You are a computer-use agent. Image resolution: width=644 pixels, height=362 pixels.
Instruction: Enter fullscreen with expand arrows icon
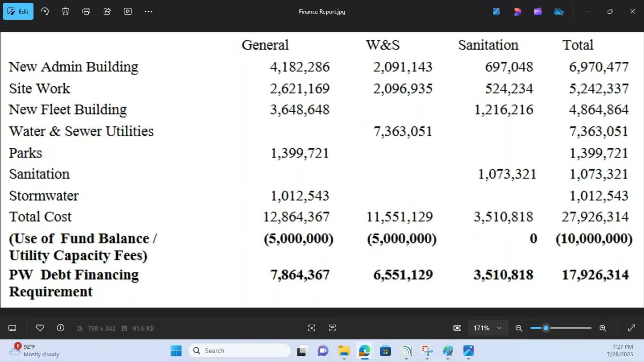coord(632,328)
